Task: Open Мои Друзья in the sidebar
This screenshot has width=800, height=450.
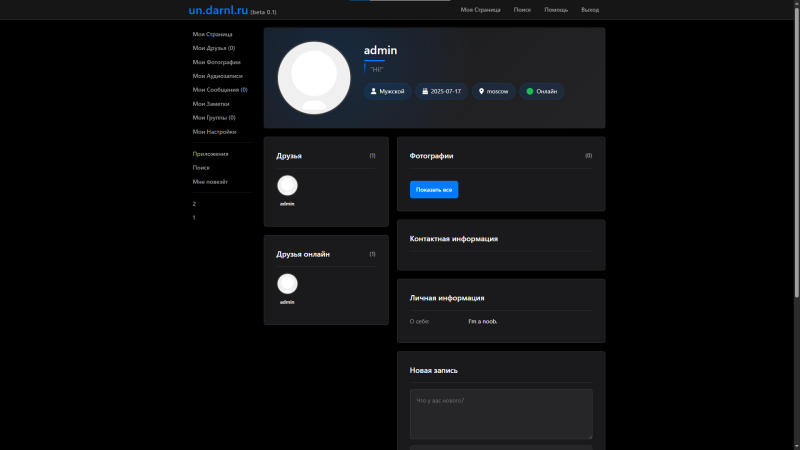Action: pos(214,48)
